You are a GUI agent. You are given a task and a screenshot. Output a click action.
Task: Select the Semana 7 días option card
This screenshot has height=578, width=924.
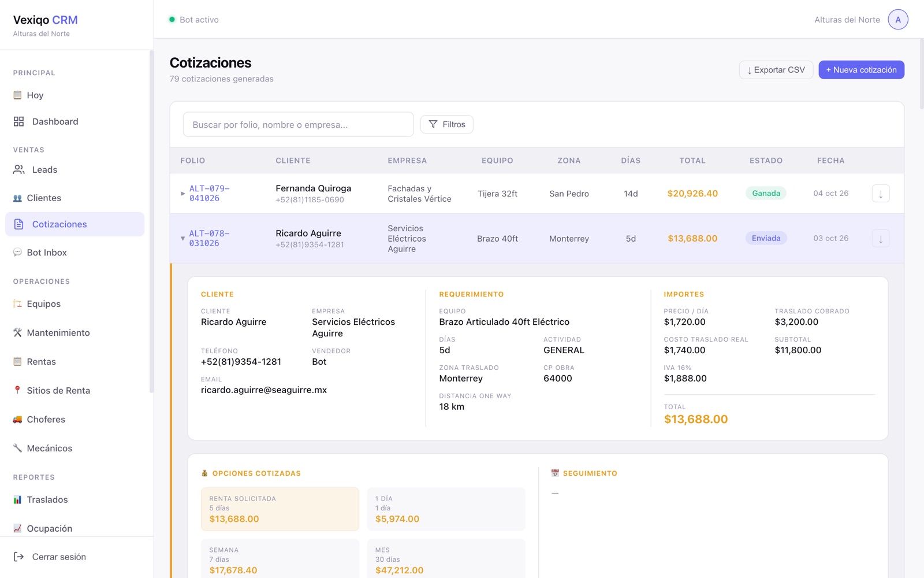click(x=280, y=560)
